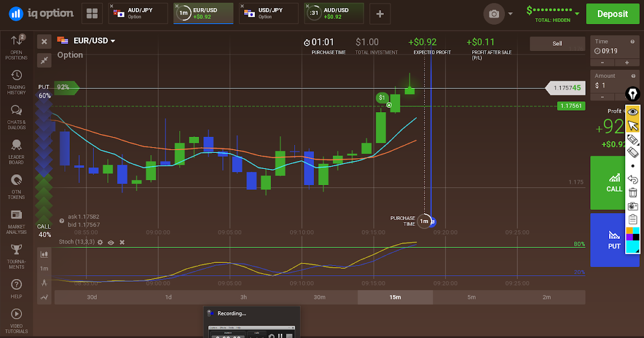Pick the purple color swatch
Screen dimensions: 644x338
pos(630,237)
